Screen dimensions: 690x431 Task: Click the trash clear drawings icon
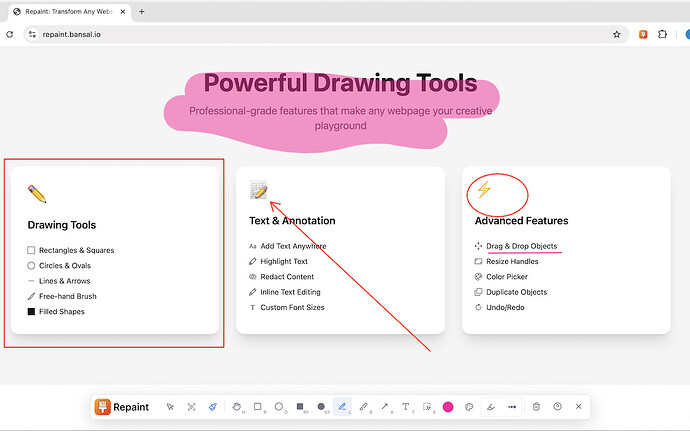click(x=536, y=407)
